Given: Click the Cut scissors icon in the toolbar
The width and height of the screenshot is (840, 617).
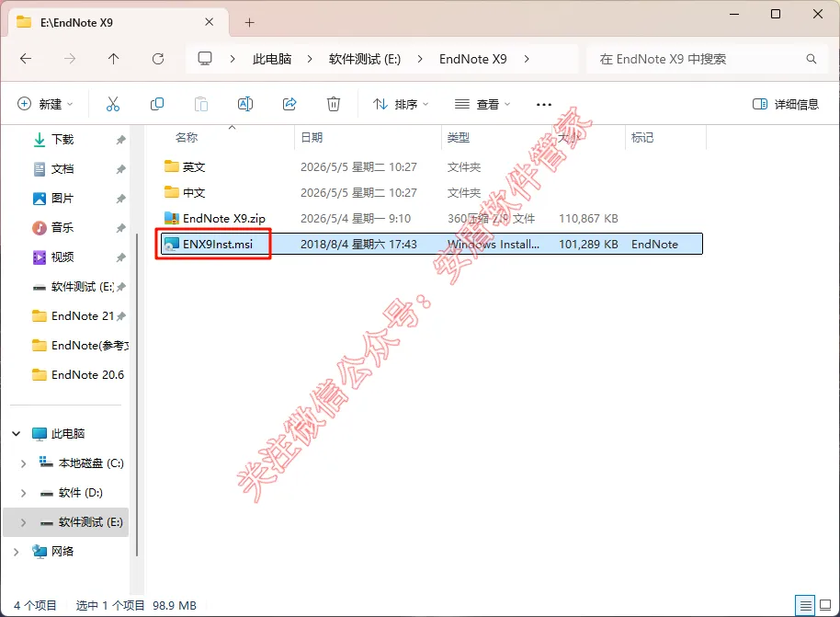Looking at the screenshot, I should coord(112,104).
